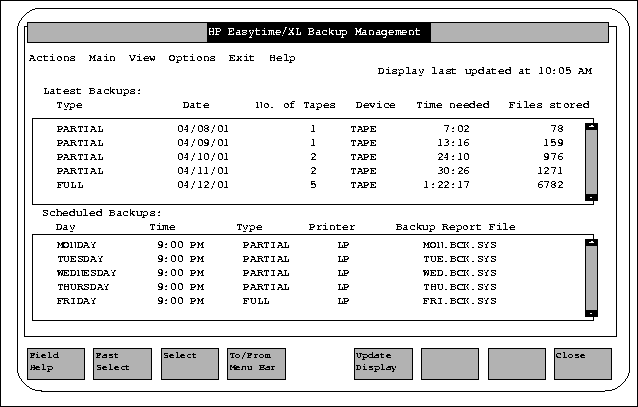Click the Field Help function key
This screenshot has height=407, width=638.
point(56,363)
